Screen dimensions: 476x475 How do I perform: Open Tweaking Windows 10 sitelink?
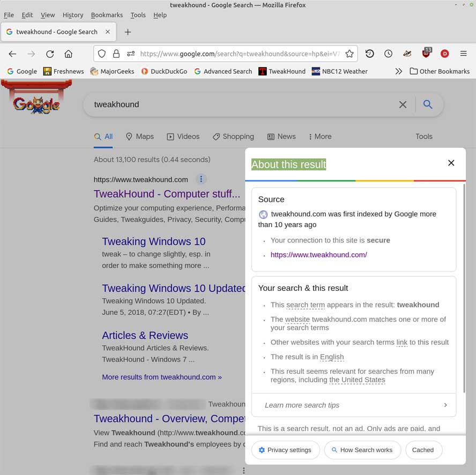[154, 242]
